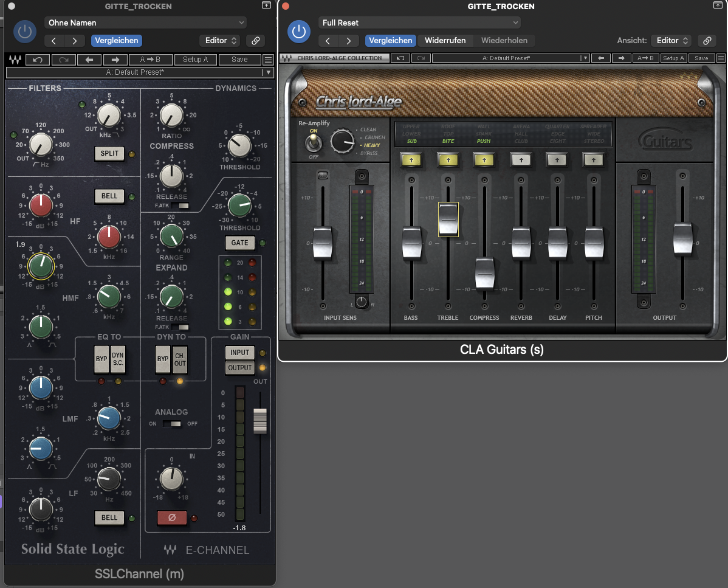The image size is (728, 588).
Task: Click the CLA Guitars link chain icon
Action: [x=706, y=41]
